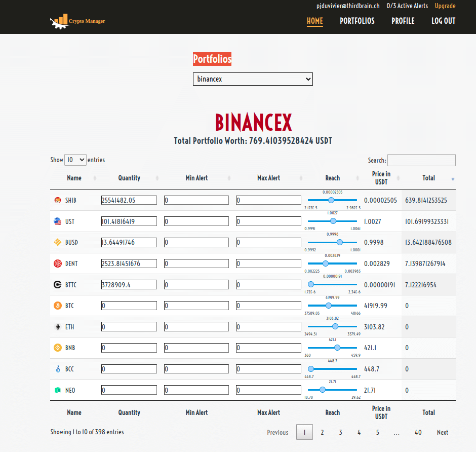The width and height of the screenshot is (476, 452).
Task: Sort table by Max Alert column header
Action: 269,178
